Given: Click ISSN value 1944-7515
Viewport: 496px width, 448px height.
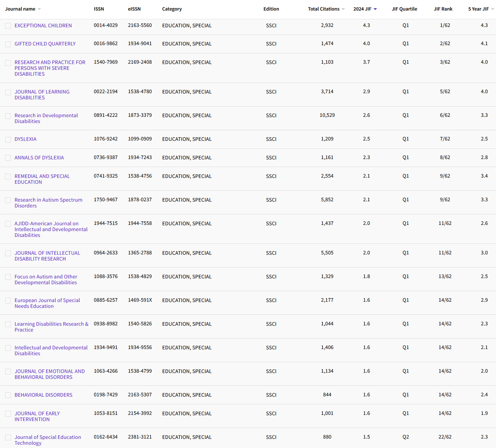Looking at the screenshot, I should (106, 223).
